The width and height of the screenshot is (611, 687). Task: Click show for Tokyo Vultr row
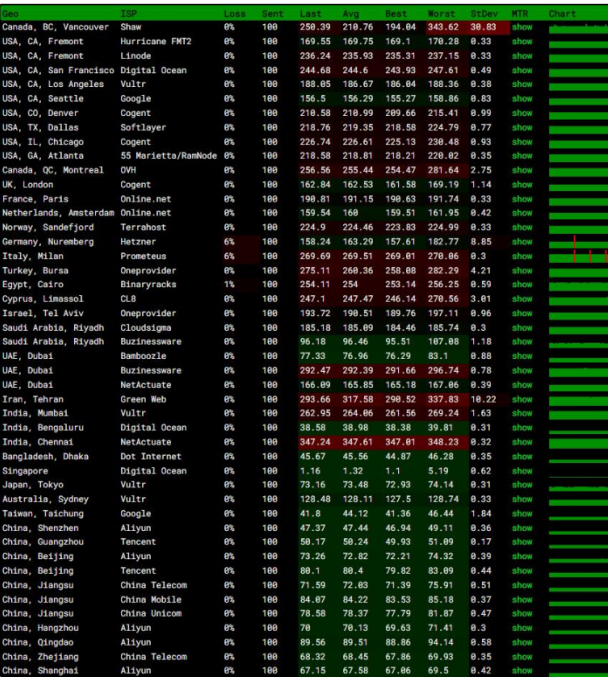tap(522, 485)
